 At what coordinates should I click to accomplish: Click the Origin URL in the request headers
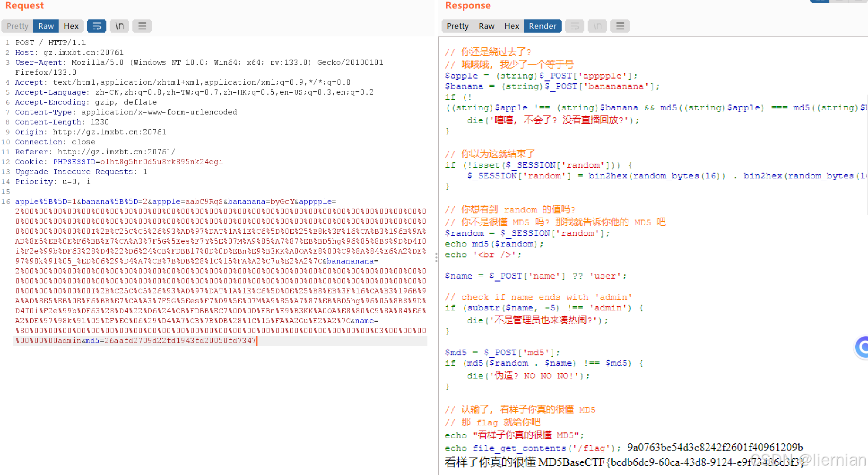click(x=108, y=132)
